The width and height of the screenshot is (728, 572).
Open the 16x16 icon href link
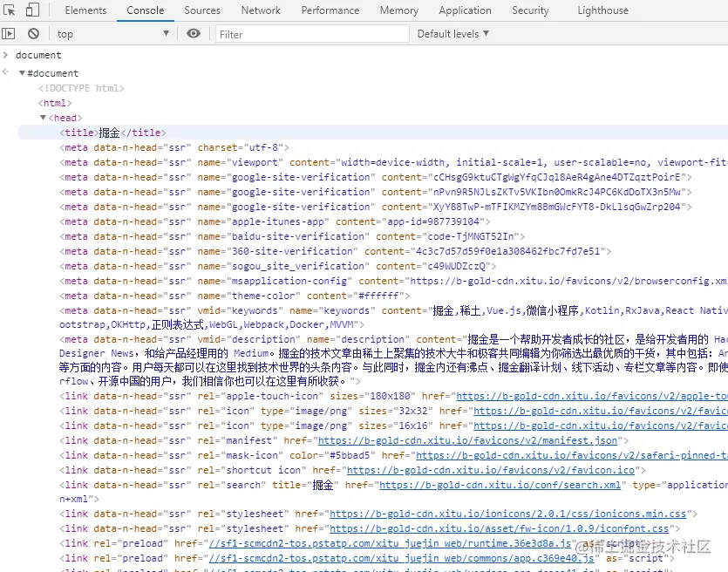coord(601,426)
